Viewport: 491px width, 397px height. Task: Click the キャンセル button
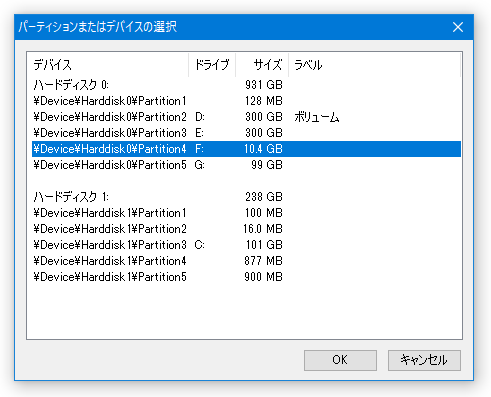click(x=424, y=360)
